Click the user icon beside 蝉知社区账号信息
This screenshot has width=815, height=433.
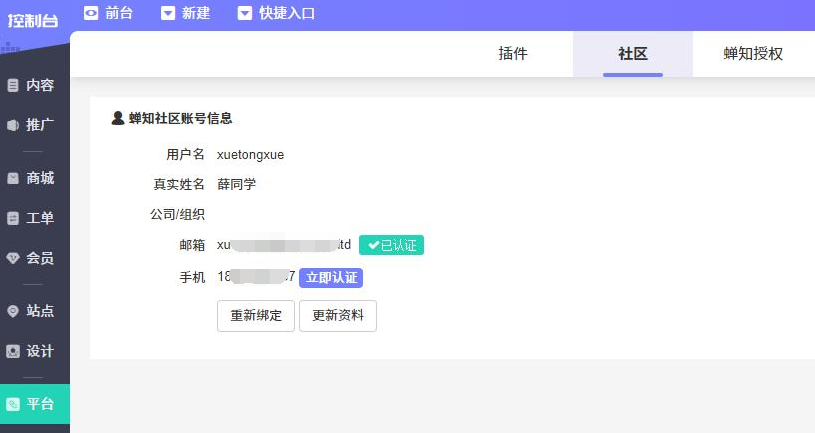click(x=118, y=118)
